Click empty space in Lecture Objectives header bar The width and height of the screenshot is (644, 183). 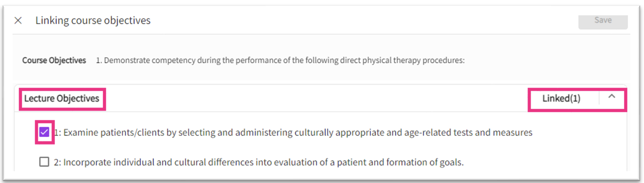[x=311, y=99]
